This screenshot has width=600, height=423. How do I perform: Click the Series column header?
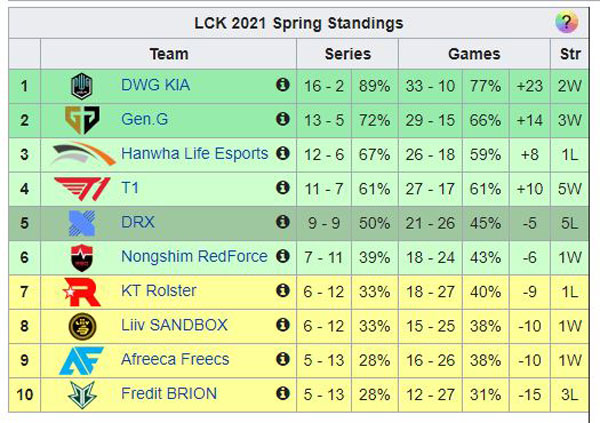click(347, 54)
